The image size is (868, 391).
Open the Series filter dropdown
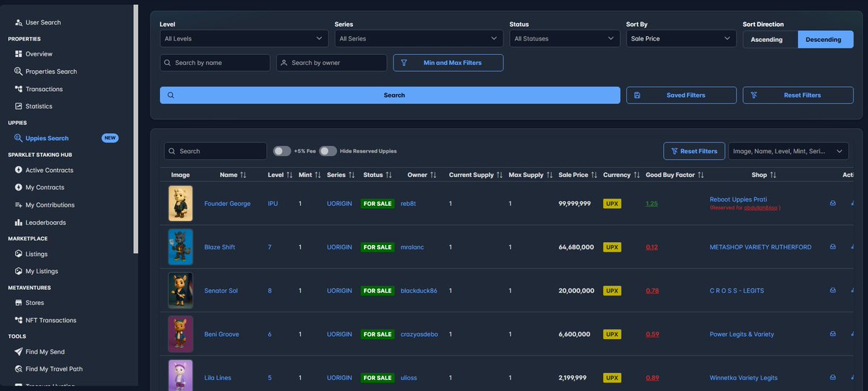click(419, 38)
